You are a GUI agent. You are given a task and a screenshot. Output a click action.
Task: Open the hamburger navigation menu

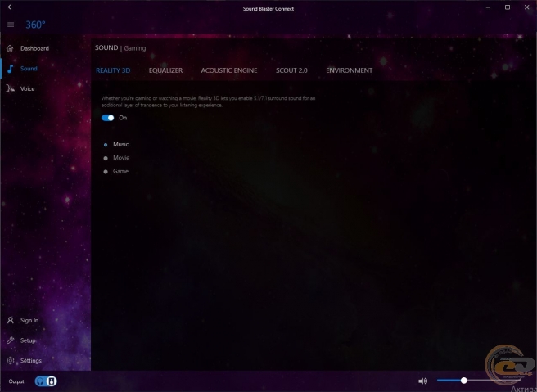[11, 25]
